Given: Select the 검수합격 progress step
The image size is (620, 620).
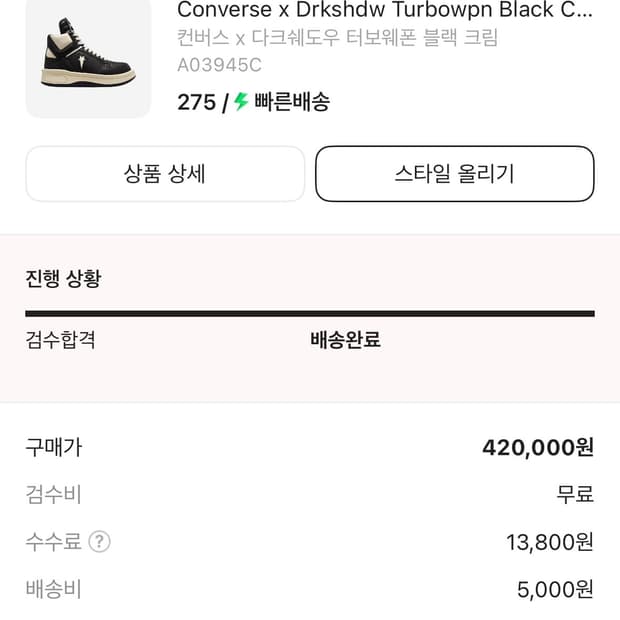Looking at the screenshot, I should pyautogui.click(x=60, y=339).
